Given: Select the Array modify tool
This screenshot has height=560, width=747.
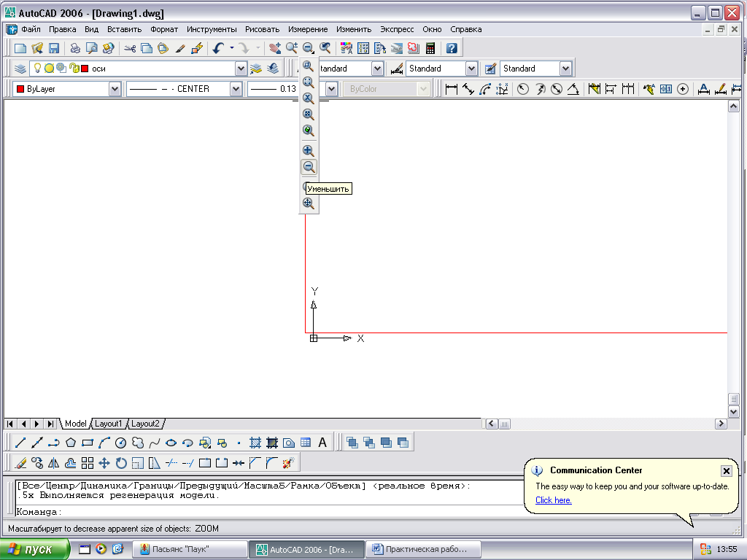Looking at the screenshot, I should [x=88, y=463].
